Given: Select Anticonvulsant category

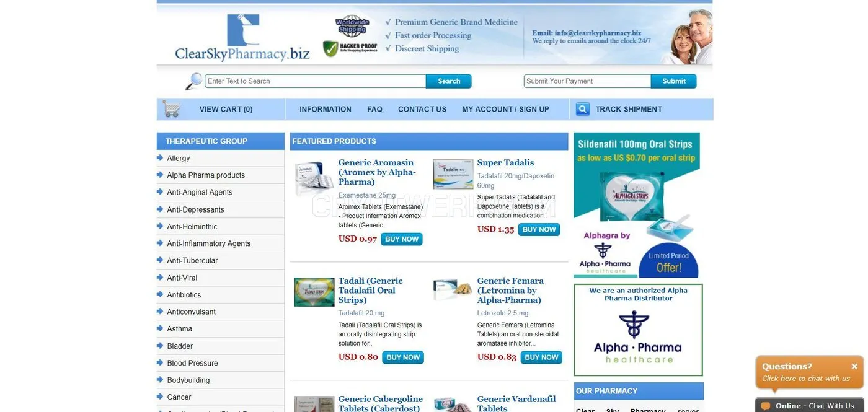Looking at the screenshot, I should pyautogui.click(x=192, y=312).
